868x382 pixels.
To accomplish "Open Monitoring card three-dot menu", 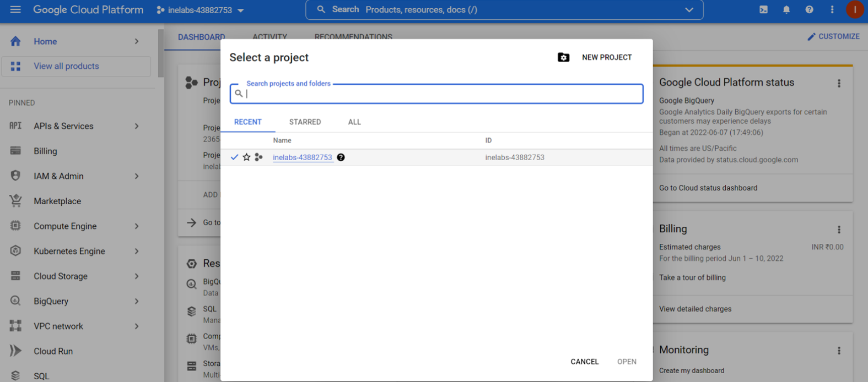I will tap(839, 351).
